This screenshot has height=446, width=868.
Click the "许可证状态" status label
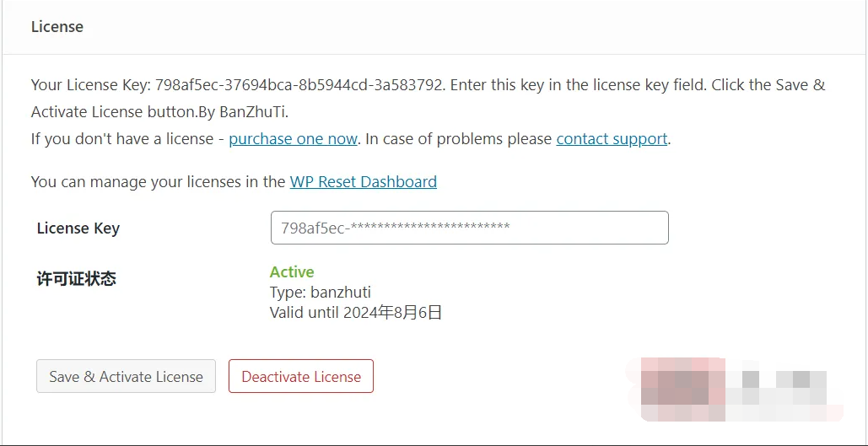pos(77,278)
